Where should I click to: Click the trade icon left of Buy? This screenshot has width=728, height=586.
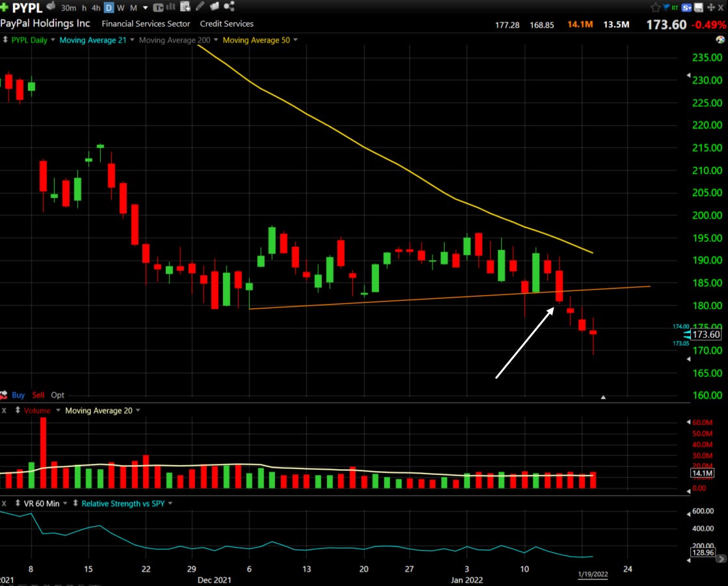4,395
